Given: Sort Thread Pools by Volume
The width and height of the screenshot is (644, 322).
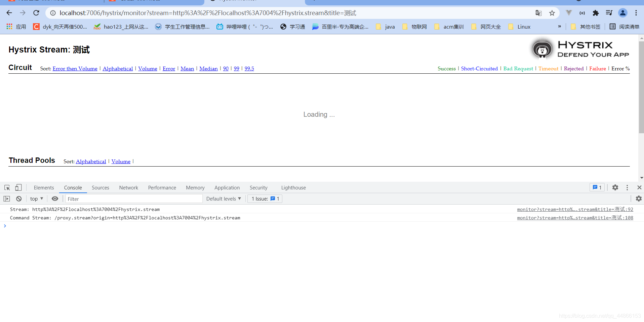Looking at the screenshot, I should pos(121,162).
